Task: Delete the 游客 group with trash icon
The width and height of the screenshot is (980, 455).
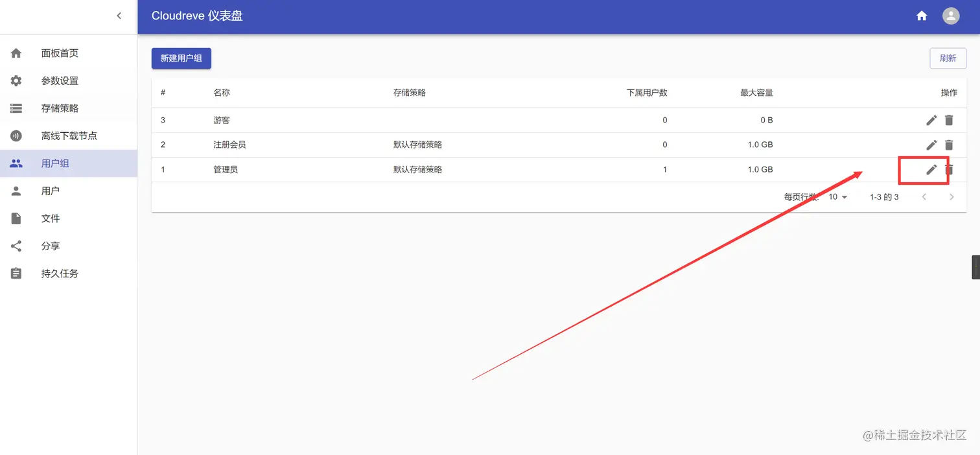Action: [x=949, y=120]
